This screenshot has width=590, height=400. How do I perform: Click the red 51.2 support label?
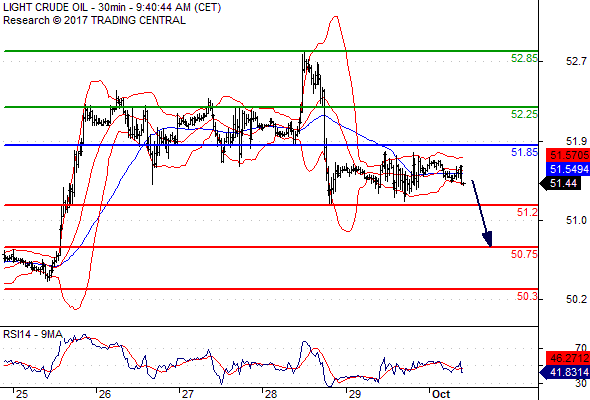click(x=527, y=212)
